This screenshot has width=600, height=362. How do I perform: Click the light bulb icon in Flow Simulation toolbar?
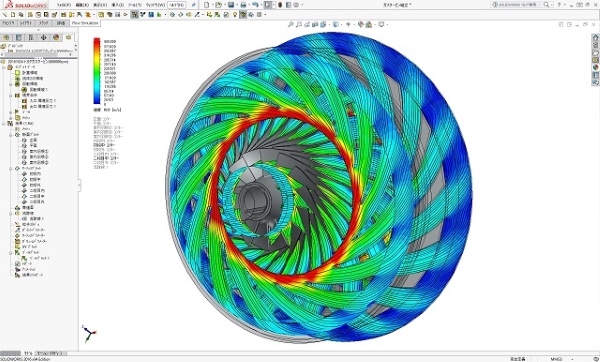(235, 15)
